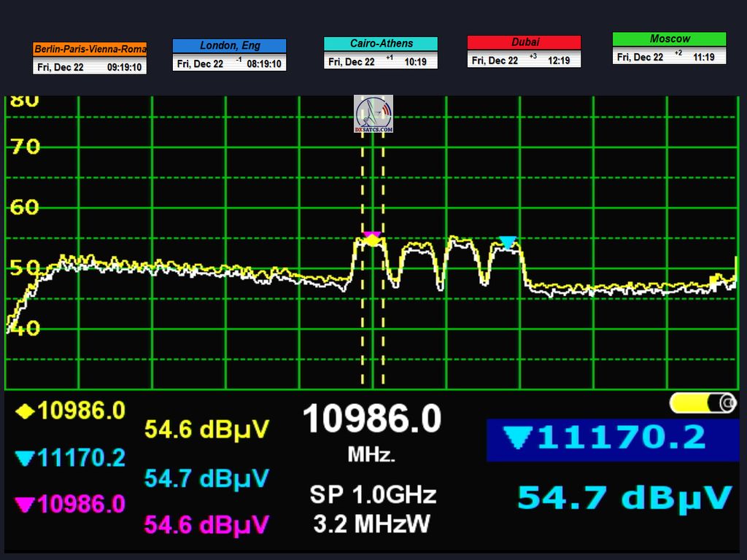The image size is (747, 560).
Task: Select the green Moscow clock header
Action: pyautogui.click(x=669, y=39)
